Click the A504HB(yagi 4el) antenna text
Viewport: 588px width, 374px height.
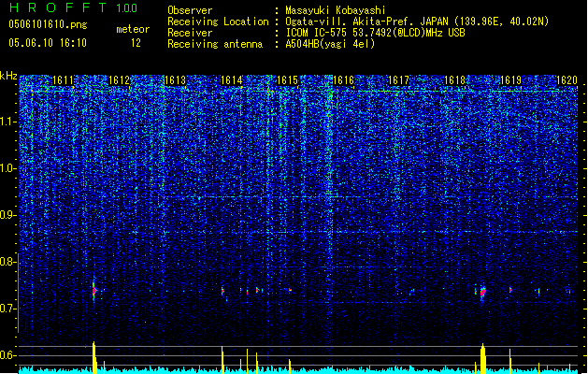pos(330,44)
